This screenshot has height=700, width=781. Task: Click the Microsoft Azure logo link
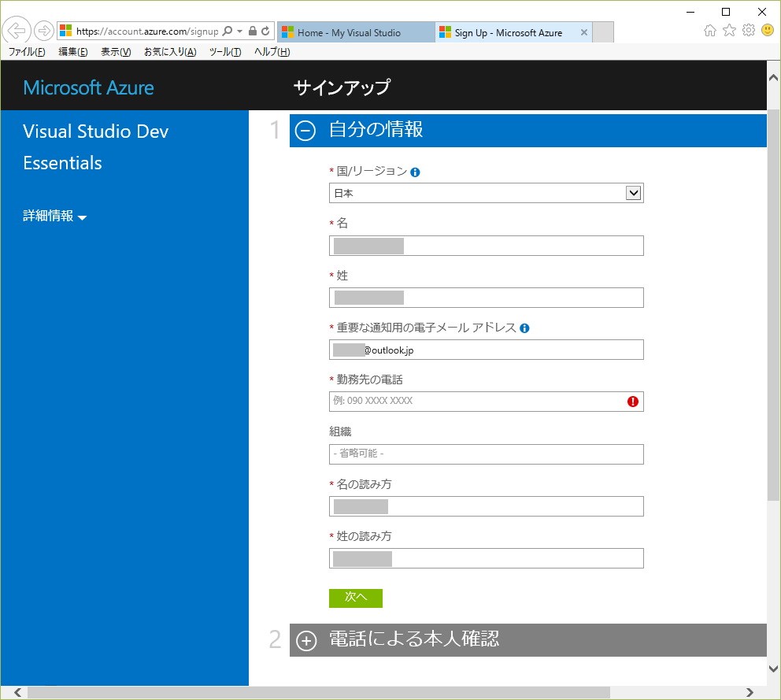(89, 87)
